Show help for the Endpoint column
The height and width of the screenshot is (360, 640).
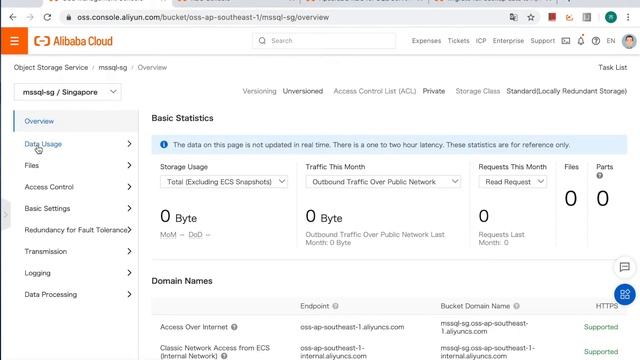pos(335,306)
